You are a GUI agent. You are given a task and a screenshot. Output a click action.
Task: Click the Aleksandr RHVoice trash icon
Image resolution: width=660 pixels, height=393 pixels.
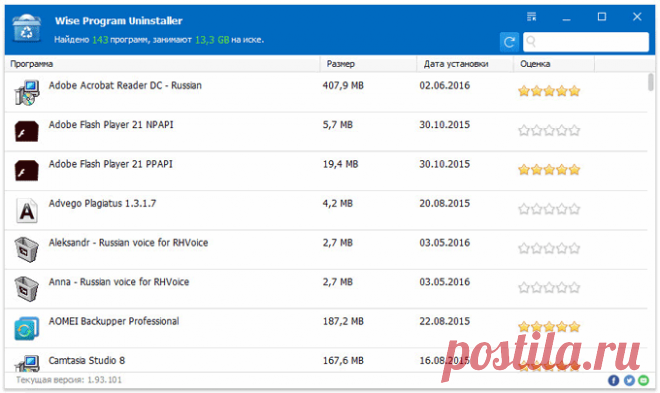(27, 249)
